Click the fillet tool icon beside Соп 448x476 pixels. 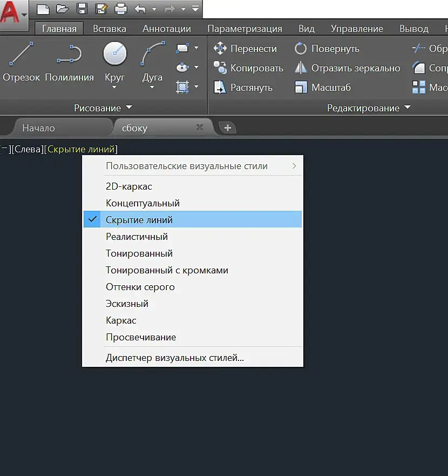(419, 68)
